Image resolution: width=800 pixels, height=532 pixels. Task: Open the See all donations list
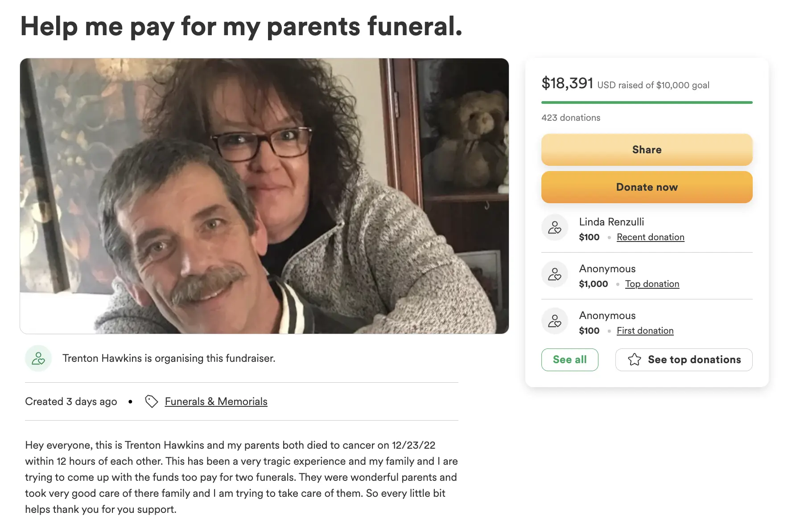click(x=569, y=360)
